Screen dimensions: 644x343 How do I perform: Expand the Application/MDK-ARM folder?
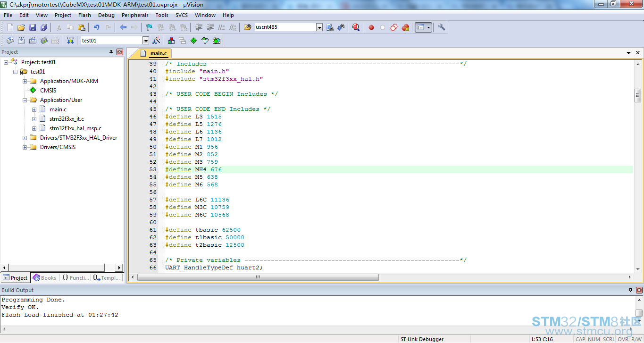[x=25, y=81]
